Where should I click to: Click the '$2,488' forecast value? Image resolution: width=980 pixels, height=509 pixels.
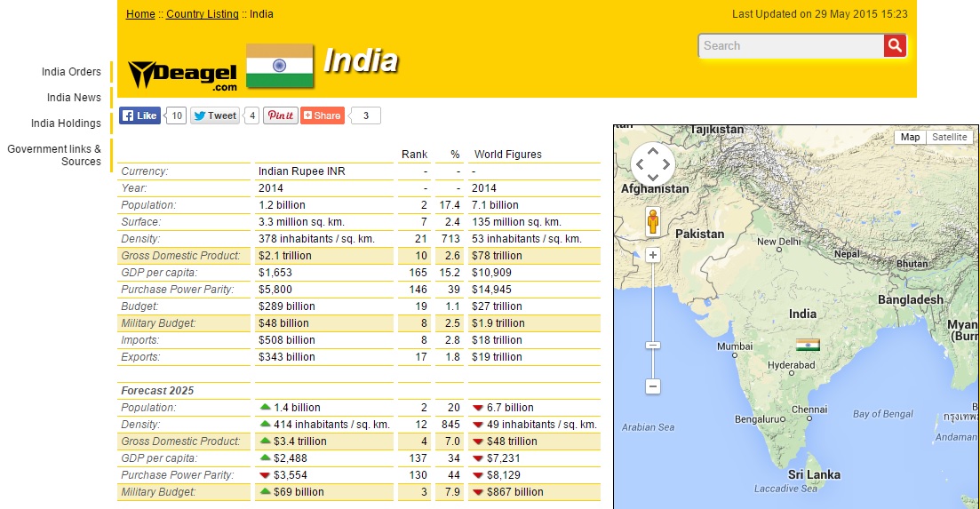coord(291,457)
